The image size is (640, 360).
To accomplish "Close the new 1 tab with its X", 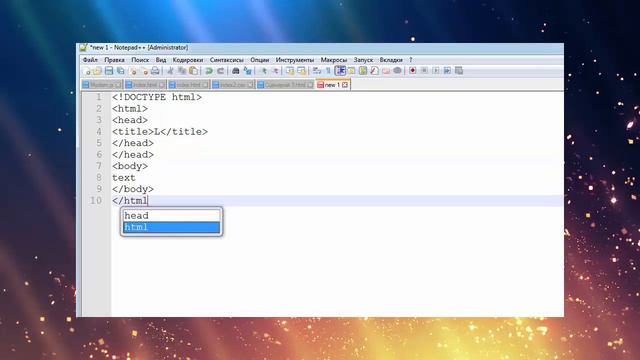I will click(x=345, y=85).
